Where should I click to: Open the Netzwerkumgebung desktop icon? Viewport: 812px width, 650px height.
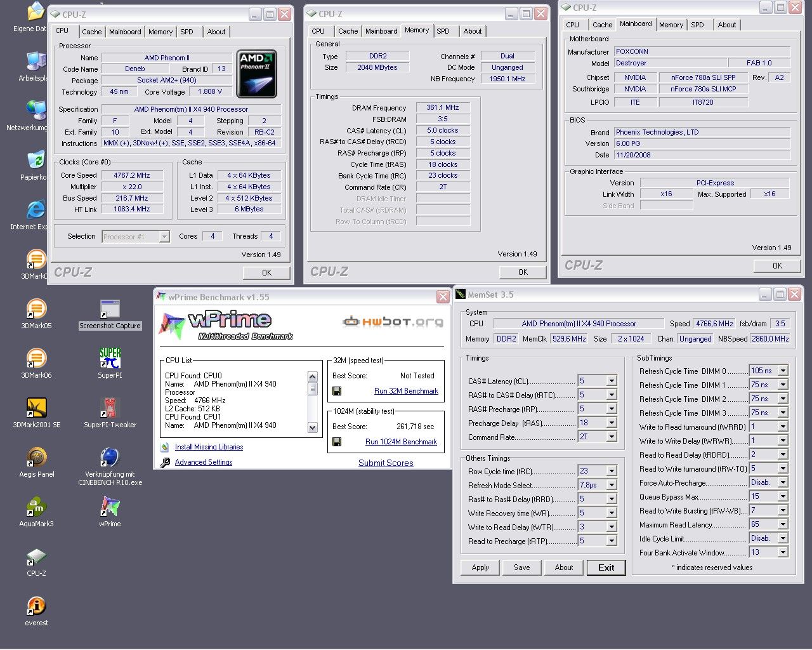click(36, 111)
